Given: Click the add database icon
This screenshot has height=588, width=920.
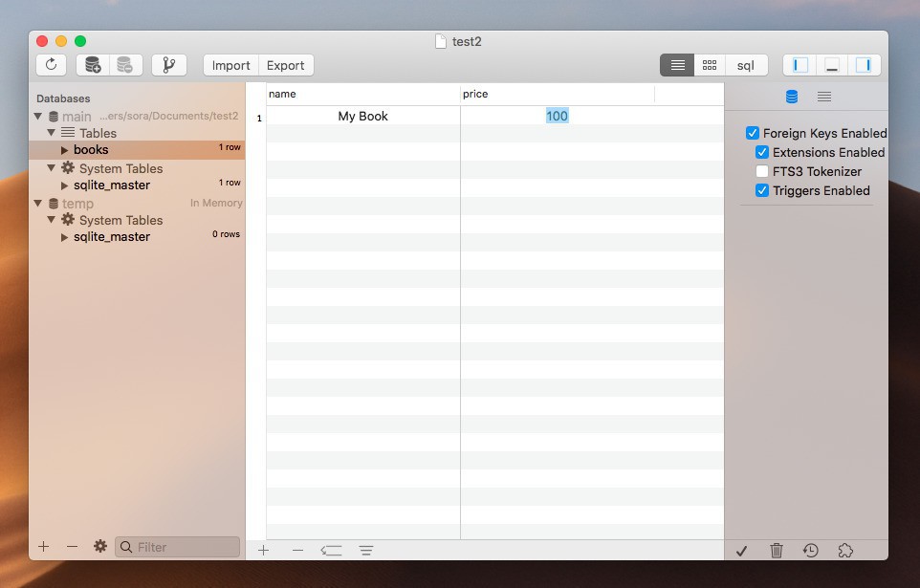Looking at the screenshot, I should coord(93,65).
